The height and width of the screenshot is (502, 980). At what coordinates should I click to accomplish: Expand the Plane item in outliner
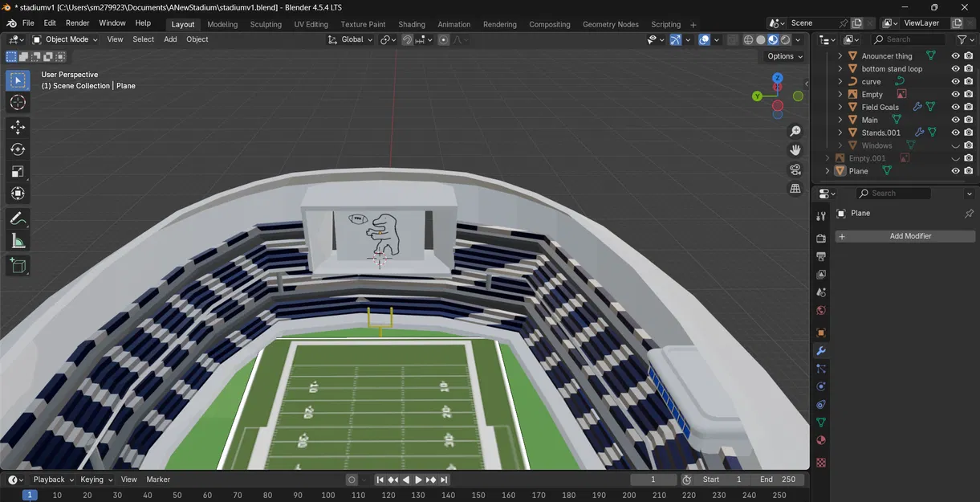[x=828, y=171]
